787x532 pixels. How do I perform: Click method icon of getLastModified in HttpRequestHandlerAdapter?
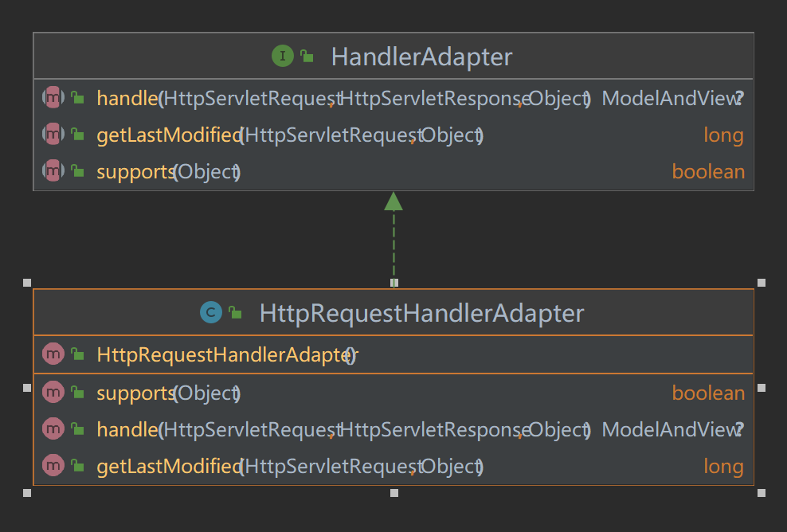coord(53,466)
